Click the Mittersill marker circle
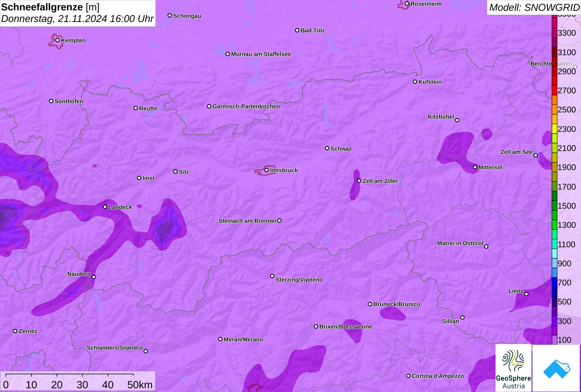The image size is (581, 392). tap(475, 167)
